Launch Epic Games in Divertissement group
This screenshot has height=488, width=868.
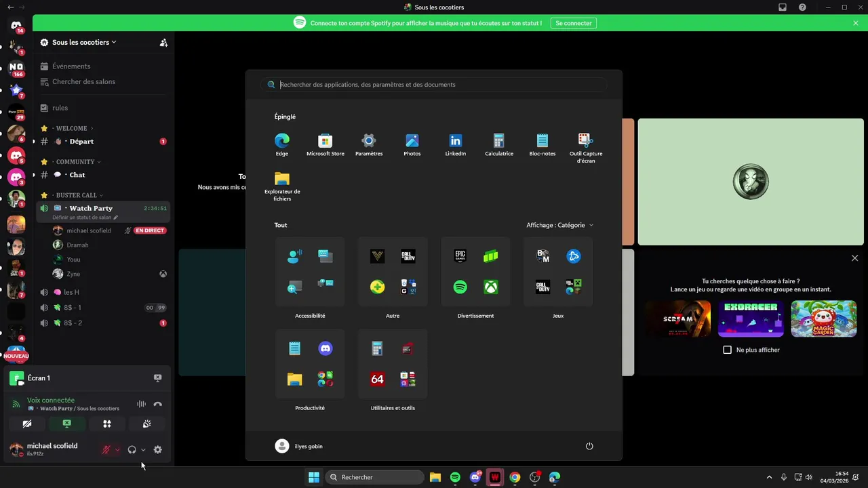460,256
